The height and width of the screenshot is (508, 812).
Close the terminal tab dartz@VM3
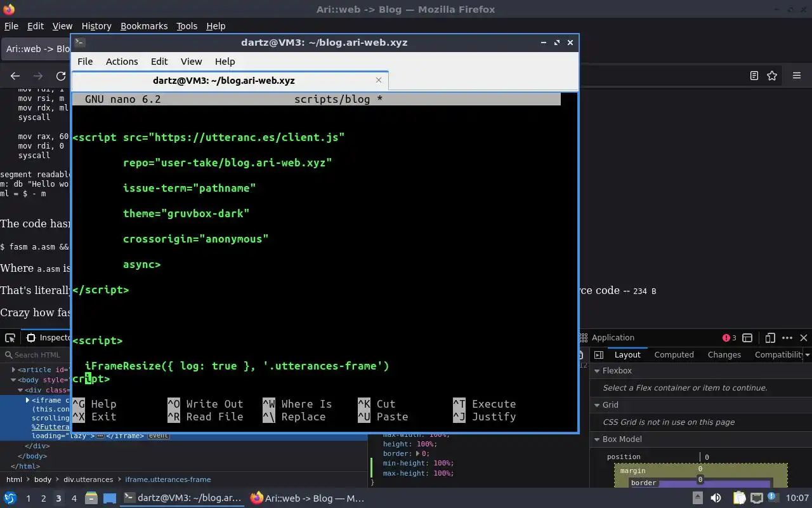(x=379, y=80)
